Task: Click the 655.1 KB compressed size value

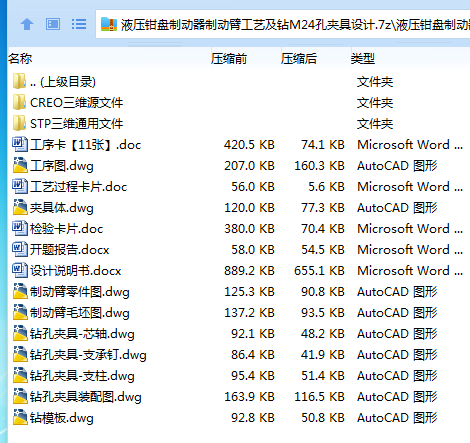Action: 319,271
